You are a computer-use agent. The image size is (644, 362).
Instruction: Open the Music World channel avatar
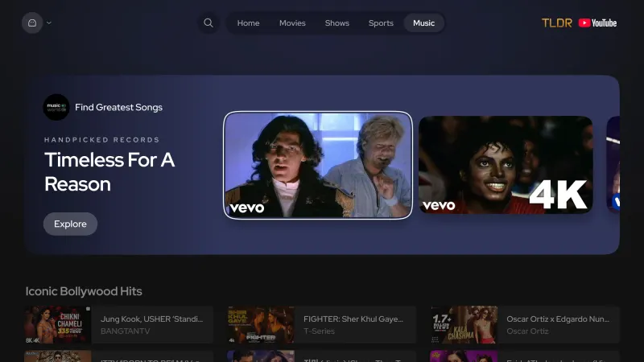tap(56, 107)
